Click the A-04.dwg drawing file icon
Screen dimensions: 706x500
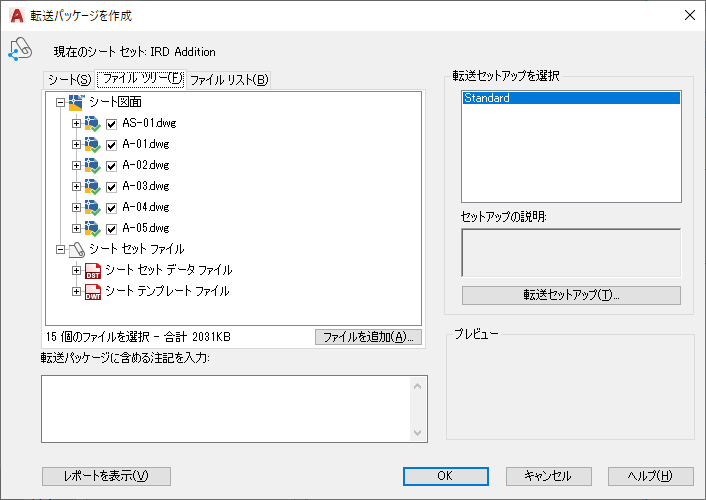[92, 208]
